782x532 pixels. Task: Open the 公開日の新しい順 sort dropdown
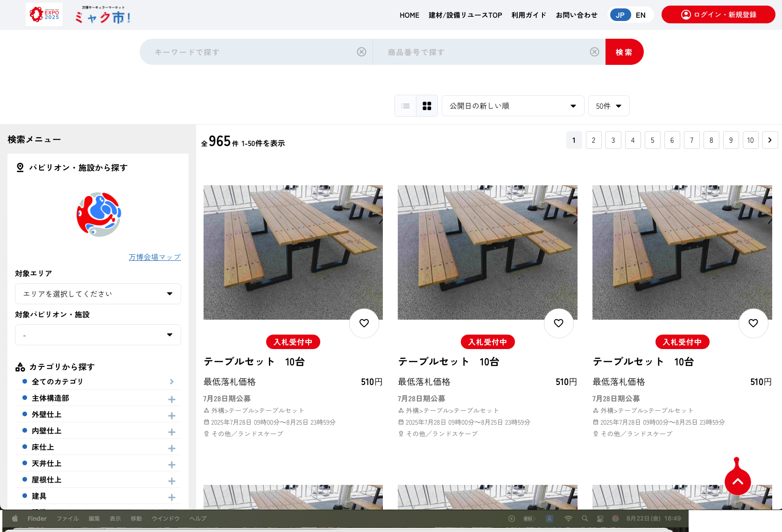513,105
